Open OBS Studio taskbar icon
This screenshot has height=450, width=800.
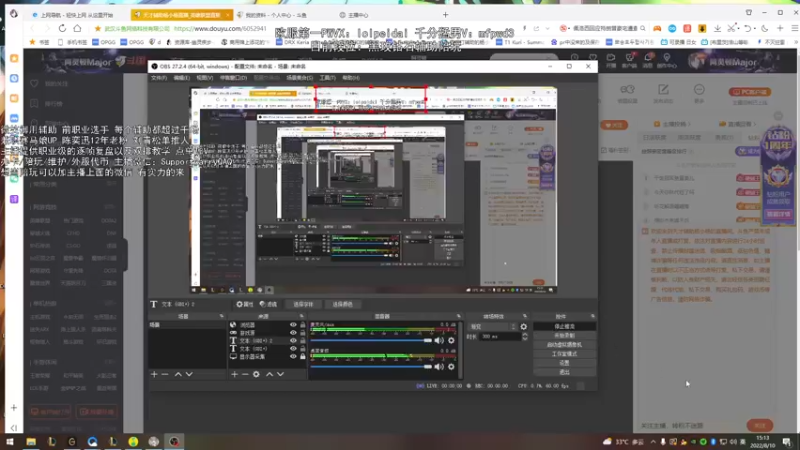click(x=174, y=441)
